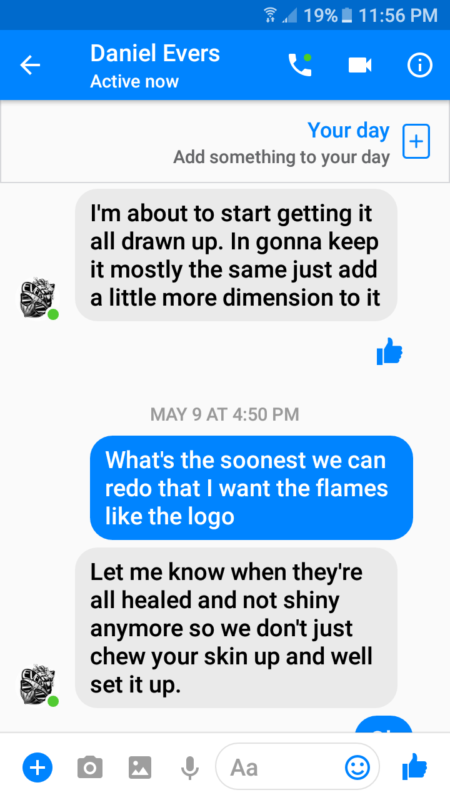Tap Daniel's avatar beside the upper message

[39, 299]
